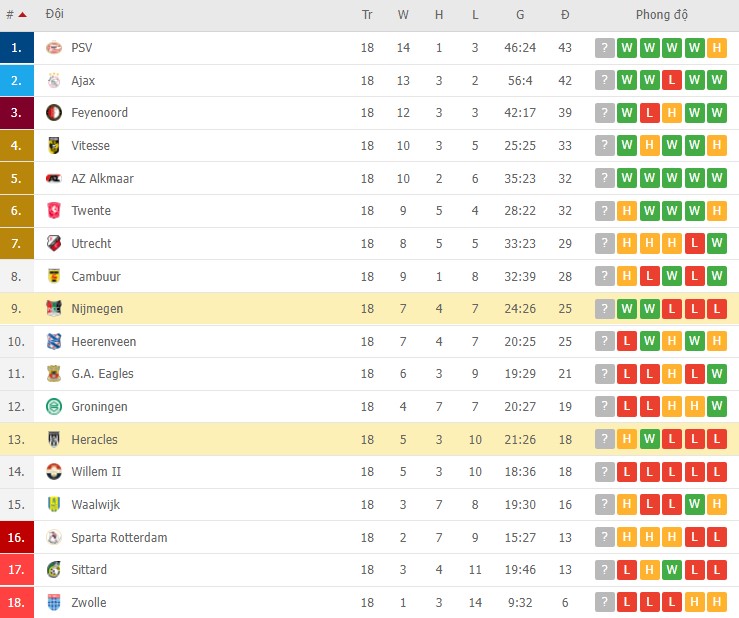Click the Heerenveen club crest
Image resolution: width=739 pixels, height=618 pixels.
click(x=54, y=342)
